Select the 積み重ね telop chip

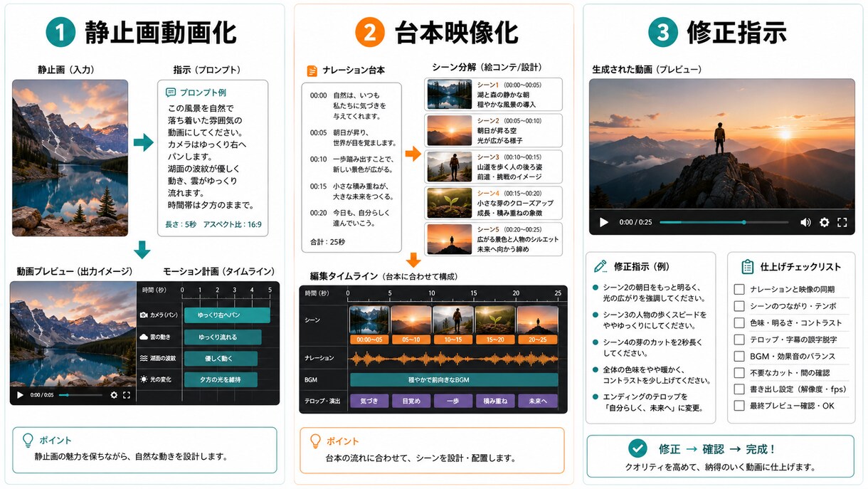point(495,401)
